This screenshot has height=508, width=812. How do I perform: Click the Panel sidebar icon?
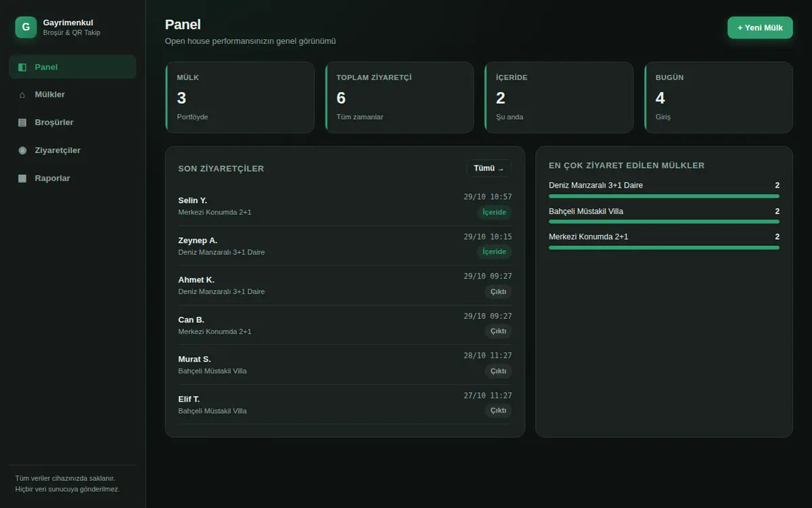[22, 67]
